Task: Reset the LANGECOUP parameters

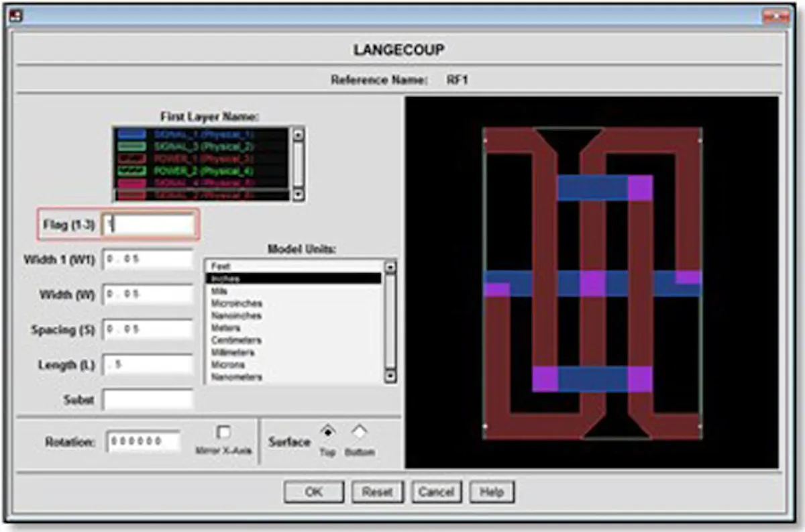Action: [378, 491]
